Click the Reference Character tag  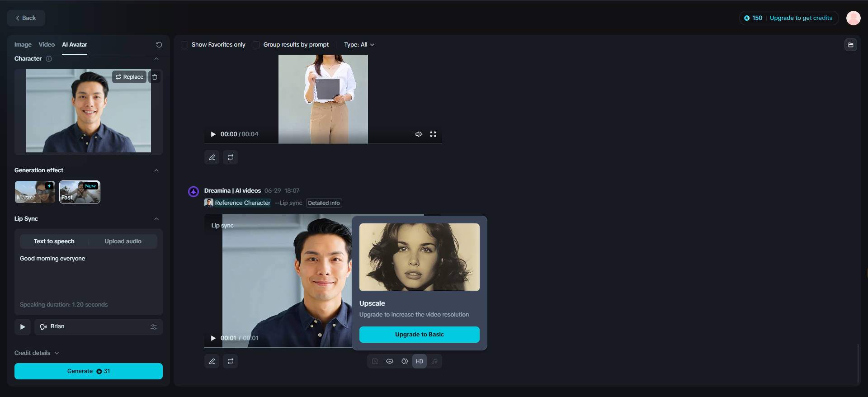[x=238, y=203]
